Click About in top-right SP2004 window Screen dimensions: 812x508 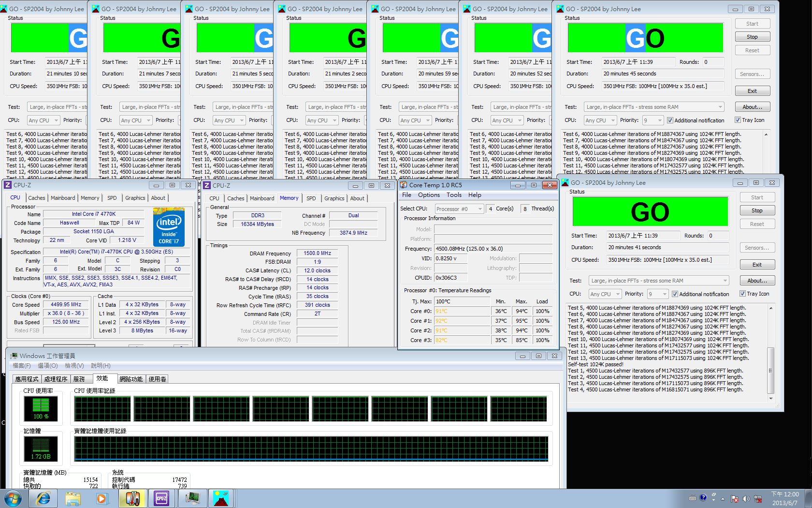coord(752,107)
